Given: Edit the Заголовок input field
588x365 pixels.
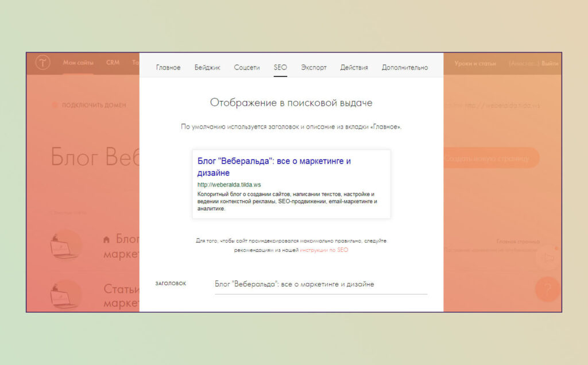Looking at the screenshot, I should pyautogui.click(x=321, y=285).
